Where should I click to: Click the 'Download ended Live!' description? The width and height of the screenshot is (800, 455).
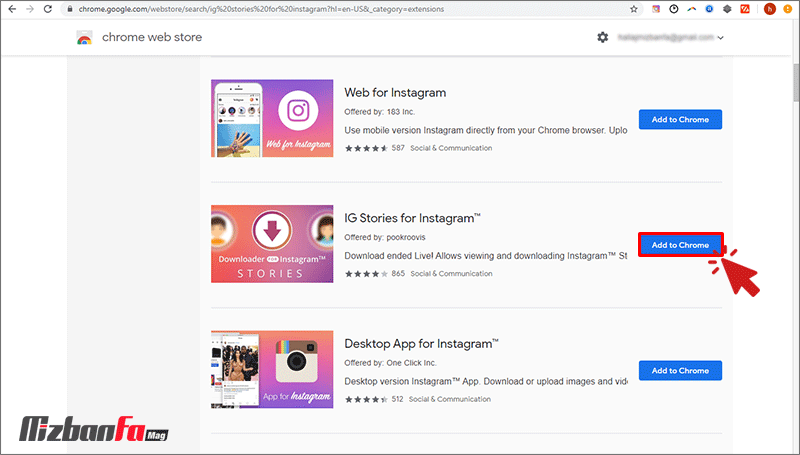pyautogui.click(x=486, y=256)
